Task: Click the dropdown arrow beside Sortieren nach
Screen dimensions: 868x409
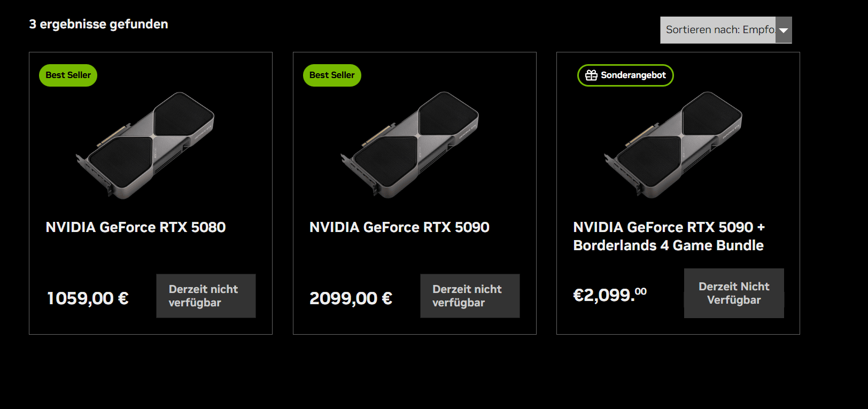Action: [x=784, y=30]
